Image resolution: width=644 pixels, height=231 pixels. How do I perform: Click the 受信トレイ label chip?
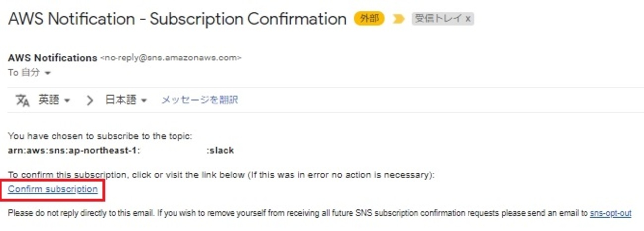[x=438, y=19]
